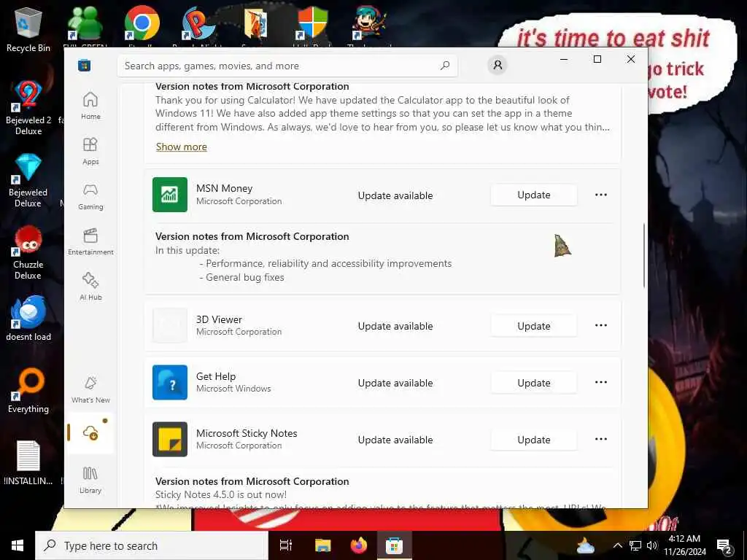
Task: Click 'Microsoft Windows' publisher under Get Help
Action: pyautogui.click(x=233, y=389)
